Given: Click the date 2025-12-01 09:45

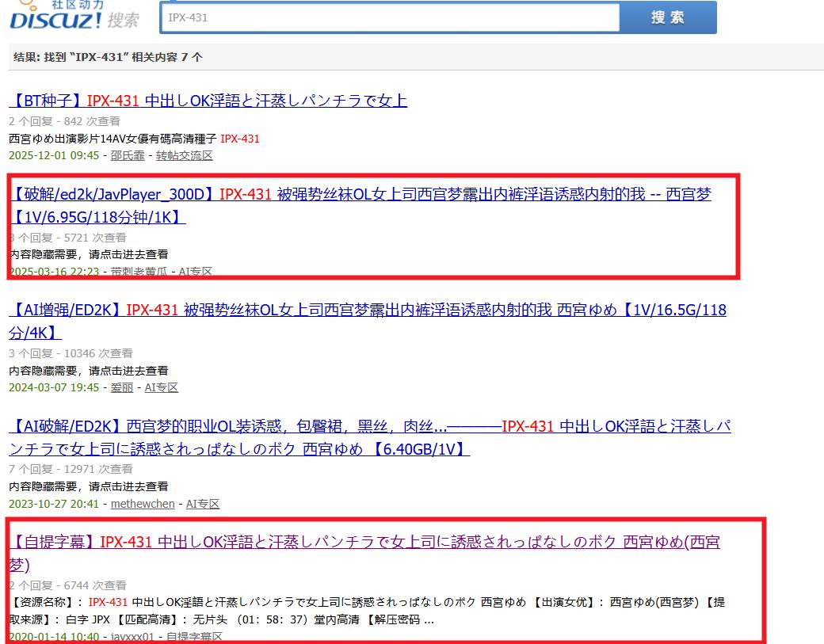Looking at the screenshot, I should (54, 155).
